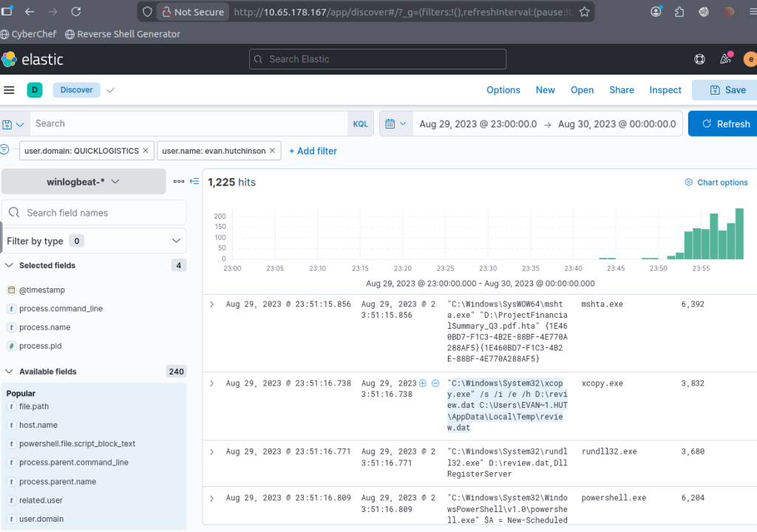This screenshot has width=757, height=532.
Task: Click the browser reload icon
Action: click(76, 12)
